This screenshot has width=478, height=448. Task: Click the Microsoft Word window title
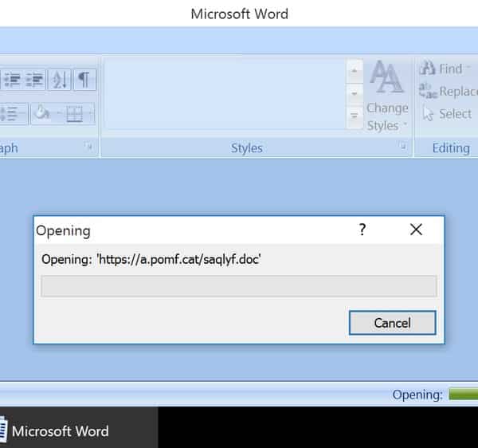coord(239,14)
